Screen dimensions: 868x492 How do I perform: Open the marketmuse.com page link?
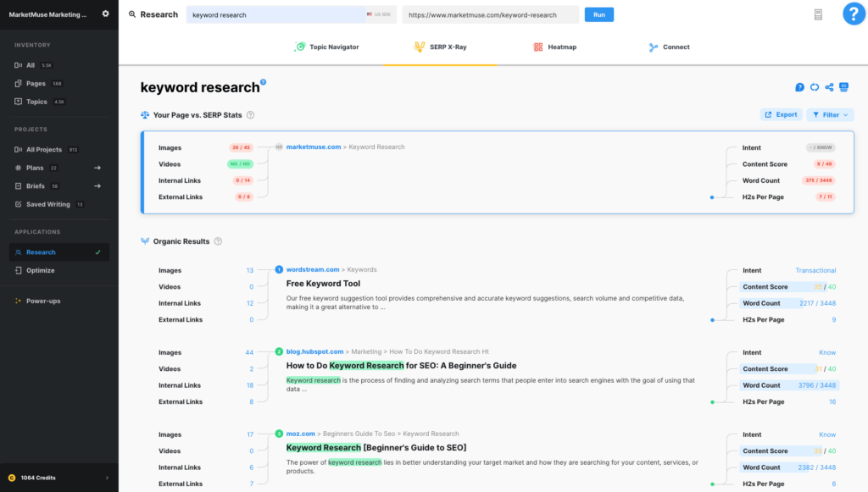coord(314,147)
